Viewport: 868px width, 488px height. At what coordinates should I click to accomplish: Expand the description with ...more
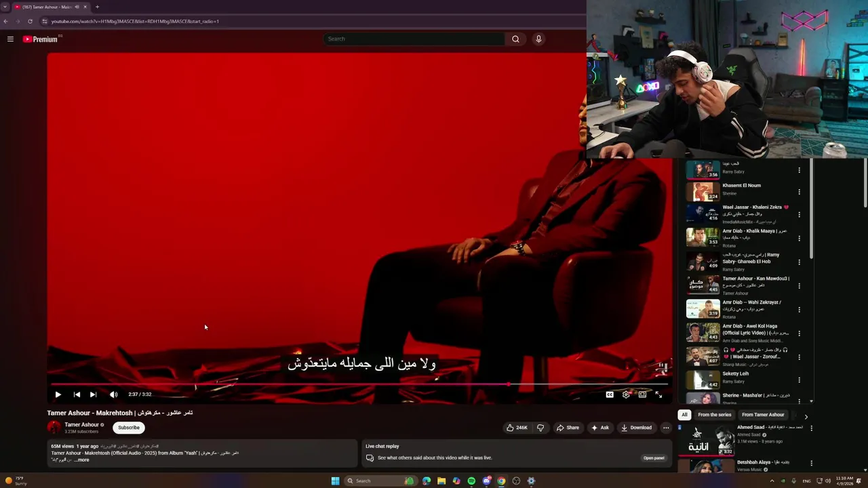click(x=81, y=460)
